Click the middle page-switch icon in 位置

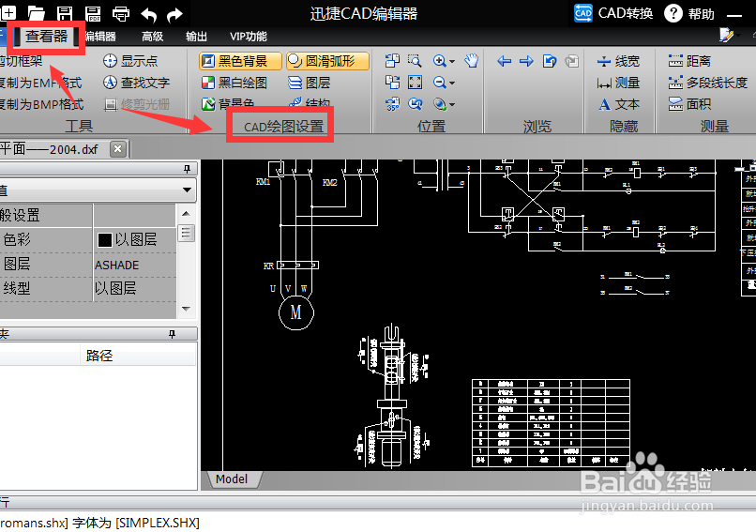(392, 83)
